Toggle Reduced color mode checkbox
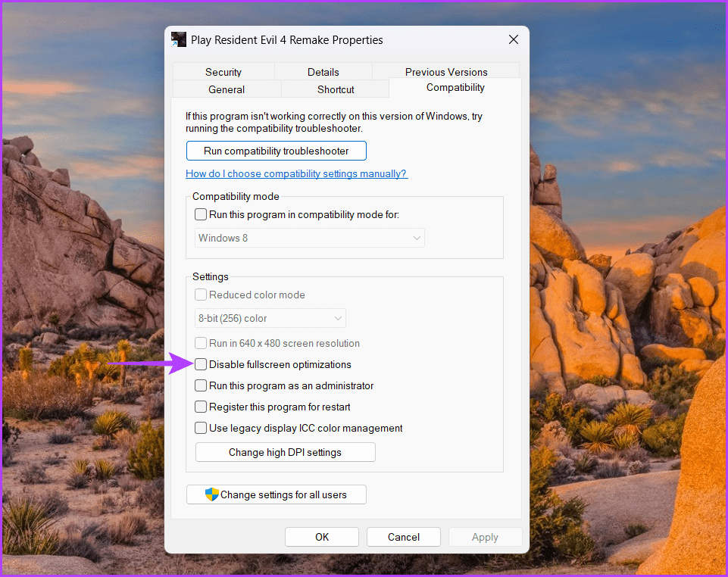Image resolution: width=728 pixels, height=577 pixels. point(201,295)
